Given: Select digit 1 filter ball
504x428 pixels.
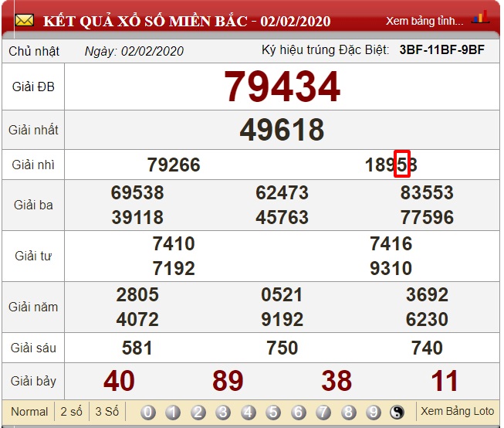Looking at the screenshot, I should coord(173,412).
